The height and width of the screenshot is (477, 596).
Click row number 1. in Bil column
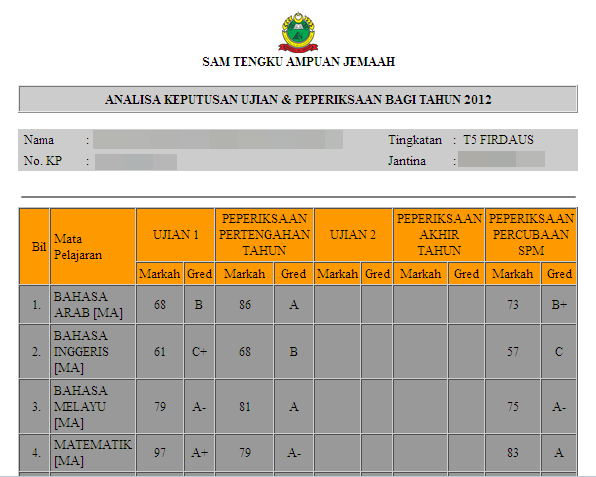[36, 304]
